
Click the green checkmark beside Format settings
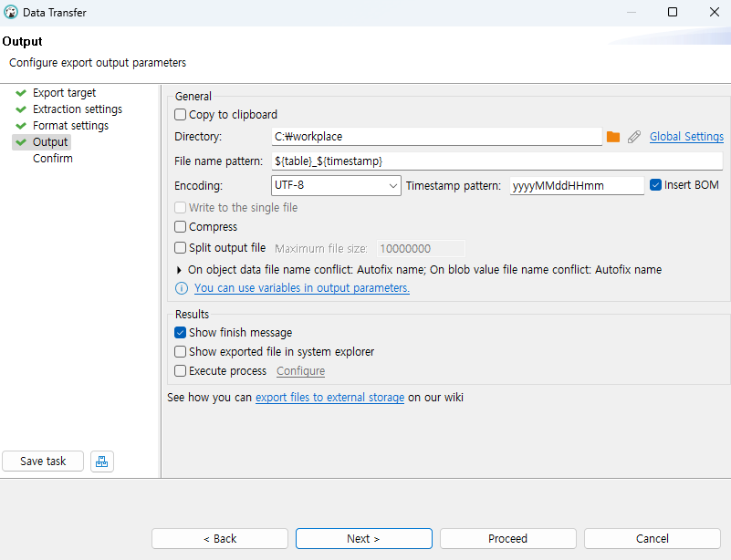tap(21, 126)
